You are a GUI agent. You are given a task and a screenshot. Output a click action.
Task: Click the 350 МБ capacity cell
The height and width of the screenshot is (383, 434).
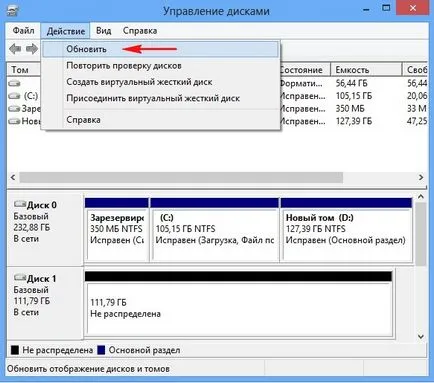pos(350,109)
